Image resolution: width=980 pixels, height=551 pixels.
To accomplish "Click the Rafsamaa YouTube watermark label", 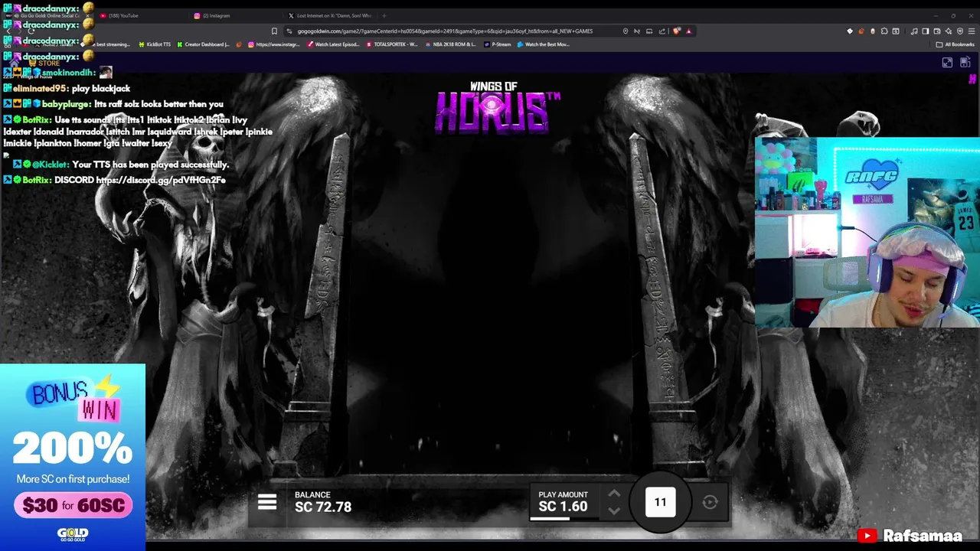I will click(911, 536).
